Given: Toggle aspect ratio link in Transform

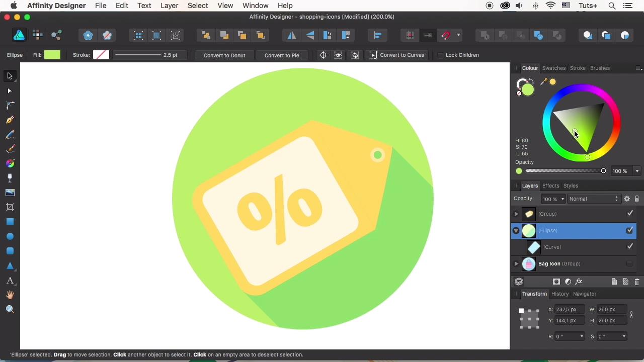Looking at the screenshot, I should pos(631,315).
